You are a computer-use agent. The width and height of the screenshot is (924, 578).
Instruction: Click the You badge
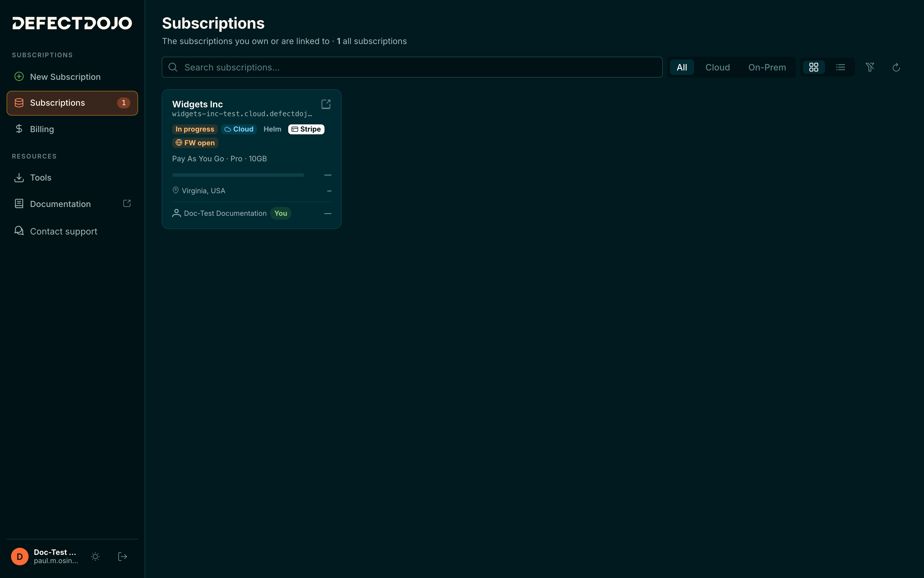(x=280, y=213)
